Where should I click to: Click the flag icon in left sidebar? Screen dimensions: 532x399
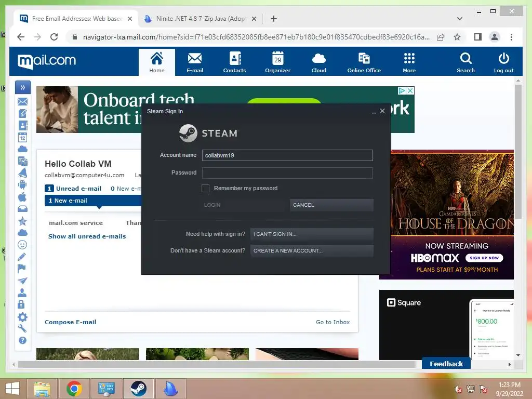point(22,269)
